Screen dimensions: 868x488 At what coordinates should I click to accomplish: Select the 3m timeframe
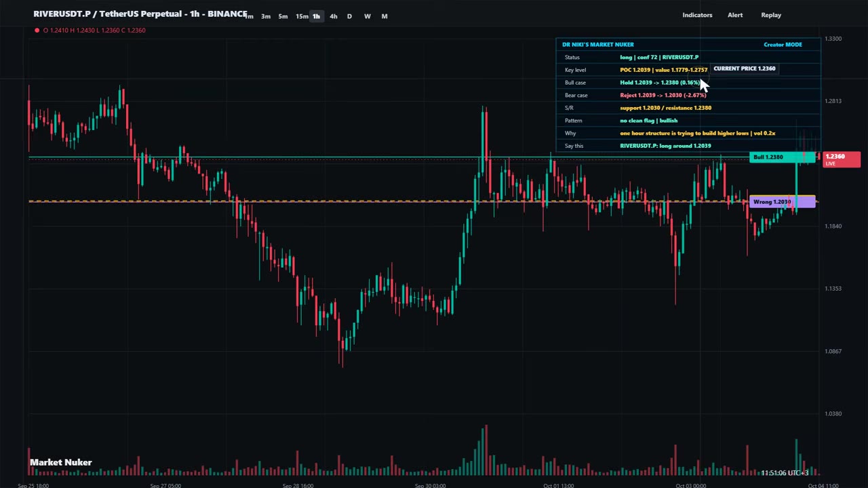click(266, 16)
